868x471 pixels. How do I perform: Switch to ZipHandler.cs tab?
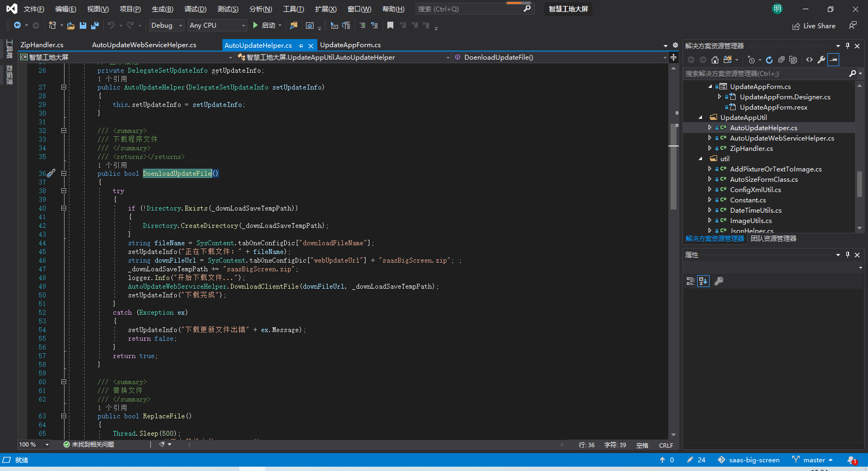click(x=42, y=45)
